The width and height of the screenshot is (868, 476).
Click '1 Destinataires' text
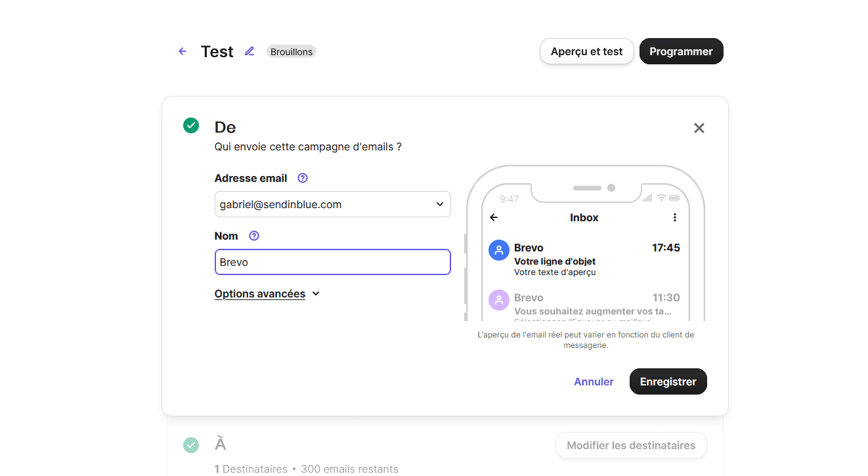coord(251,469)
